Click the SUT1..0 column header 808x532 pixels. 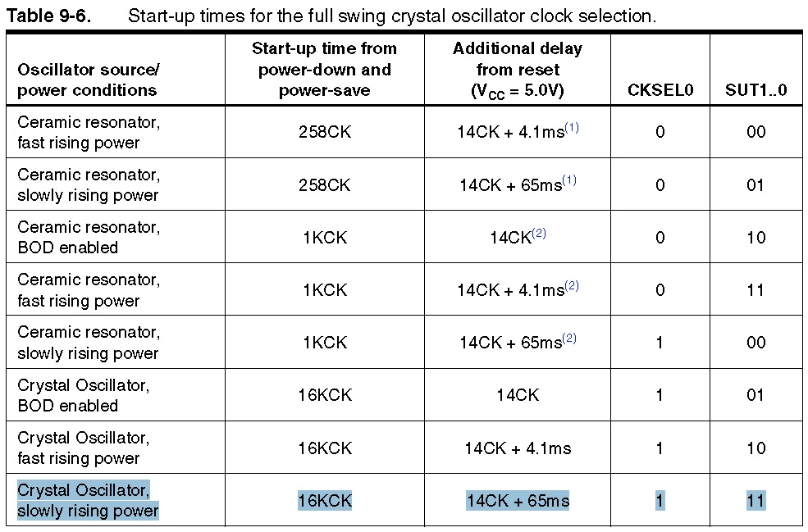(x=756, y=90)
